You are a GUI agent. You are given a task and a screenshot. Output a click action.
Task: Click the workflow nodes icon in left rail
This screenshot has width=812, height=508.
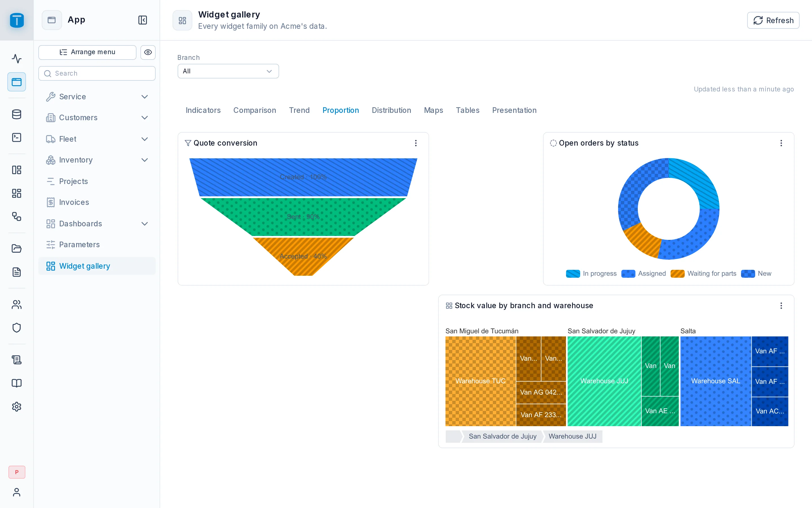click(x=16, y=216)
